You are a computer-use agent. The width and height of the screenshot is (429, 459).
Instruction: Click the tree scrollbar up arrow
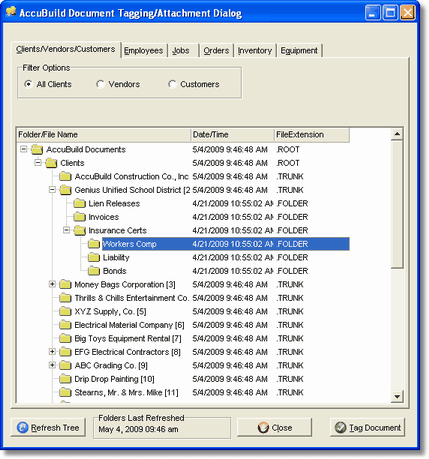point(397,134)
